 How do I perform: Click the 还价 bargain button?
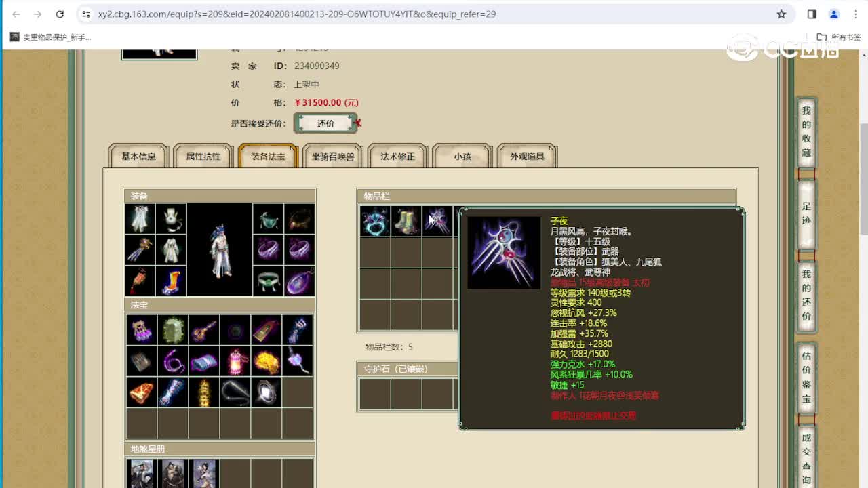(x=325, y=123)
